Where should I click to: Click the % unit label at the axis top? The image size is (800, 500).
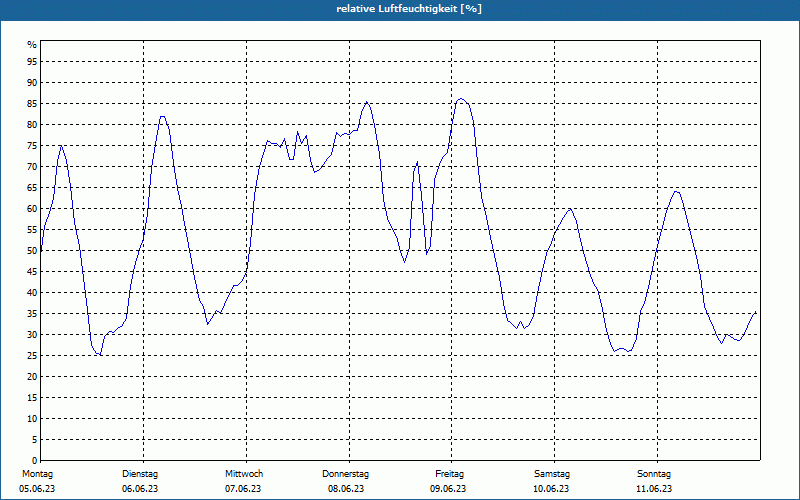click(32, 45)
